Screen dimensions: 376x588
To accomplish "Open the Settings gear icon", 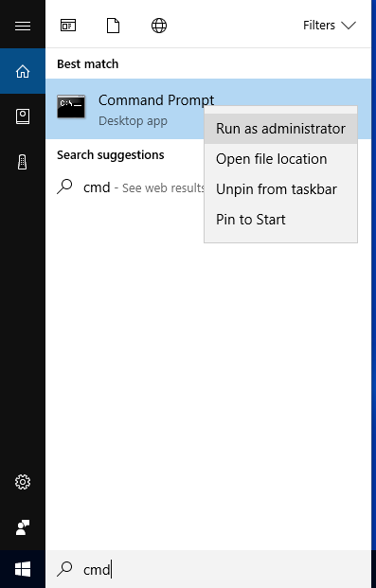I will coord(23,482).
